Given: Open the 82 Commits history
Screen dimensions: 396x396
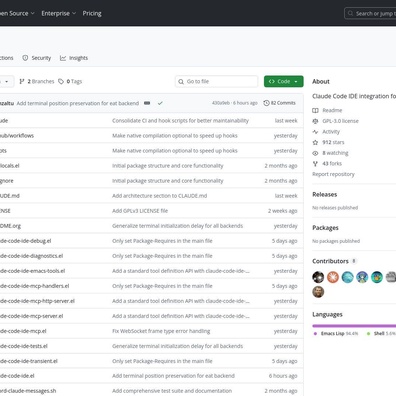Looking at the screenshot, I should click(279, 103).
